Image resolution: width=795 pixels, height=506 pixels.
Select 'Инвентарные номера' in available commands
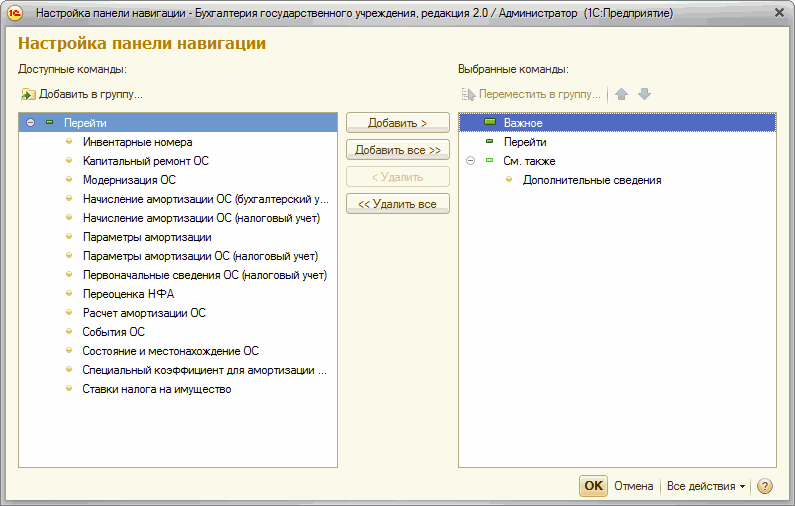137,142
